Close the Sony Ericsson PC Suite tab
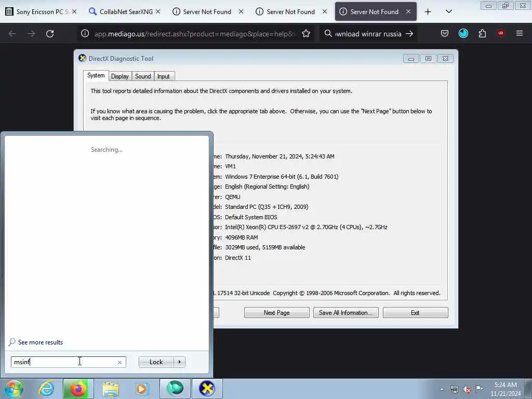This screenshot has height=399, width=532. pos(74,11)
